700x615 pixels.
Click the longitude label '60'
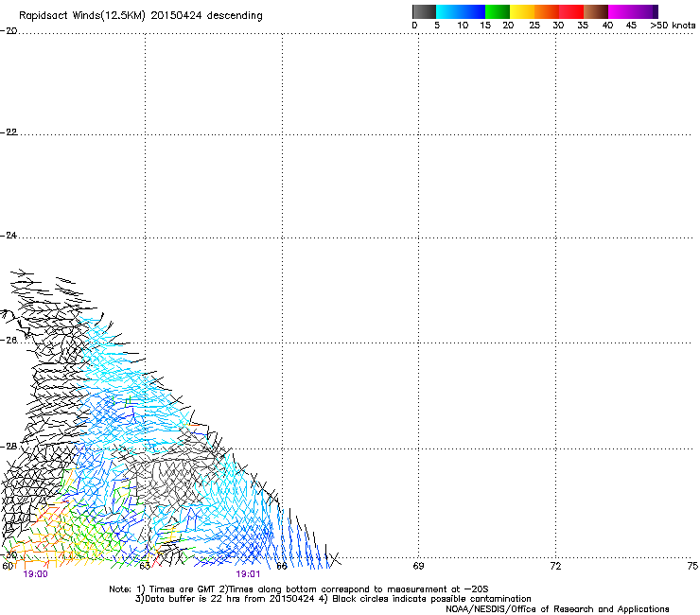click(8, 567)
